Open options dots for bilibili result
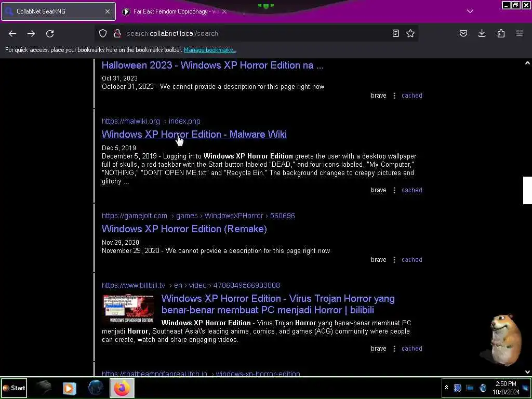532x399 pixels. [x=394, y=349]
